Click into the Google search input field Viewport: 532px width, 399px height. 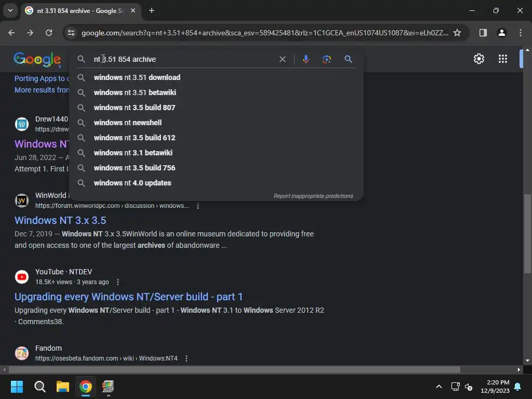tap(183, 59)
